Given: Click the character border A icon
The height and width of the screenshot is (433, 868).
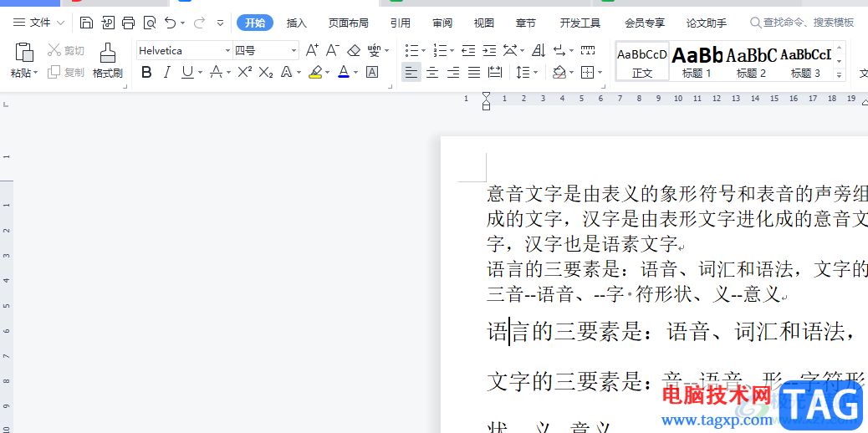Looking at the screenshot, I should [372, 72].
